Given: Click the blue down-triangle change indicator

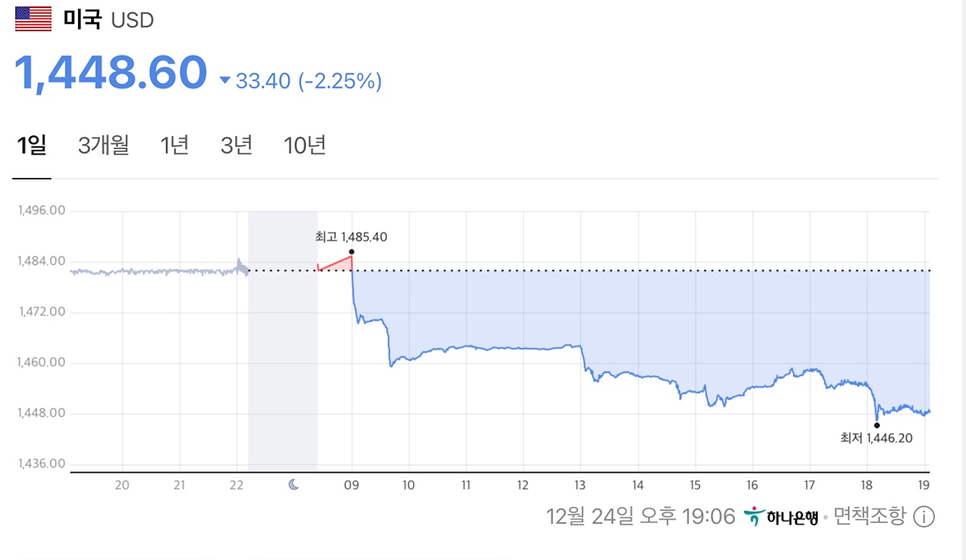Looking at the screenshot, I should [x=225, y=80].
